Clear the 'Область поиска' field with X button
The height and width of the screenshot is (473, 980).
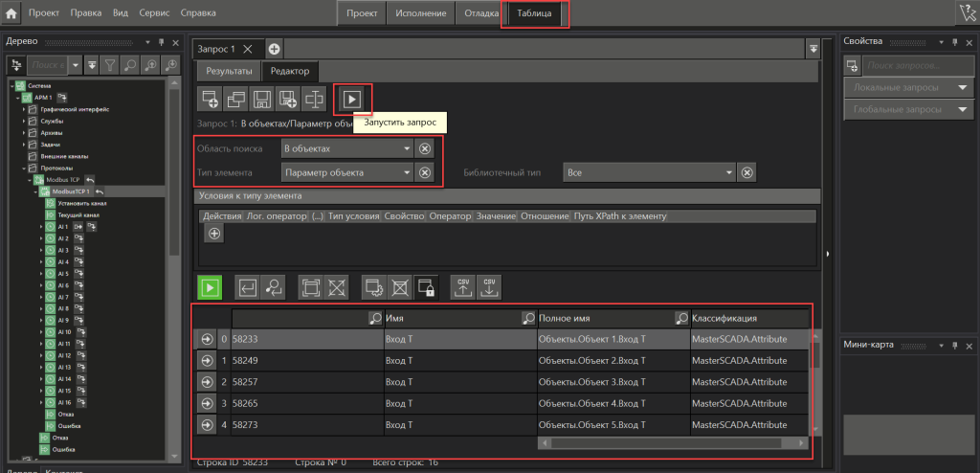pyautogui.click(x=425, y=148)
